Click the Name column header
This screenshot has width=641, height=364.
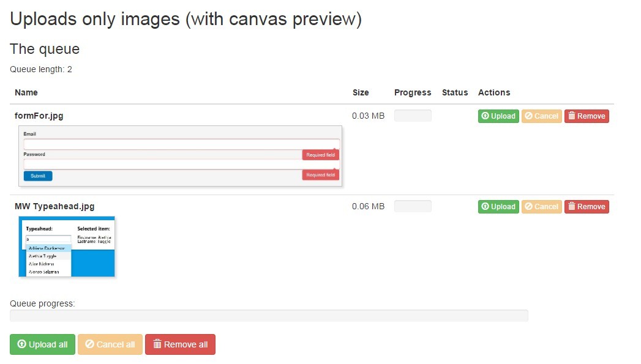click(x=26, y=92)
